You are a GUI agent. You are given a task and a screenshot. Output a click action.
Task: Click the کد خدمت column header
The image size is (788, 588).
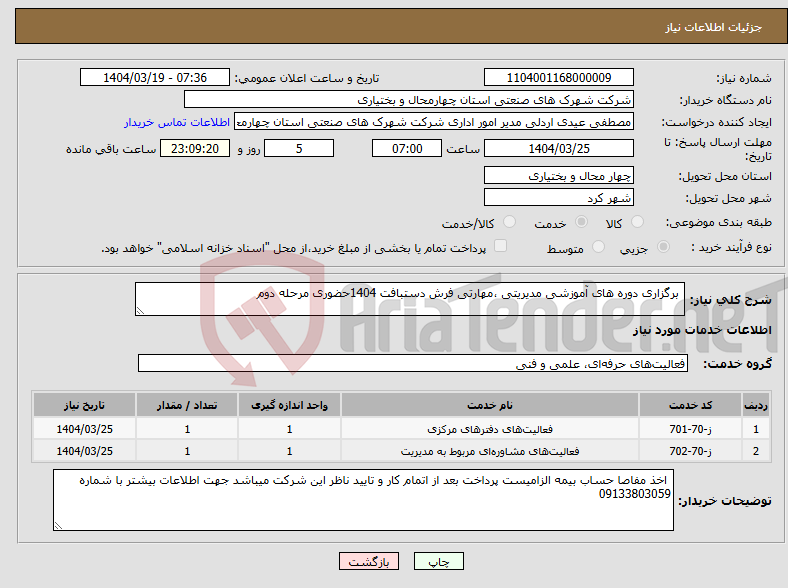[691, 405]
